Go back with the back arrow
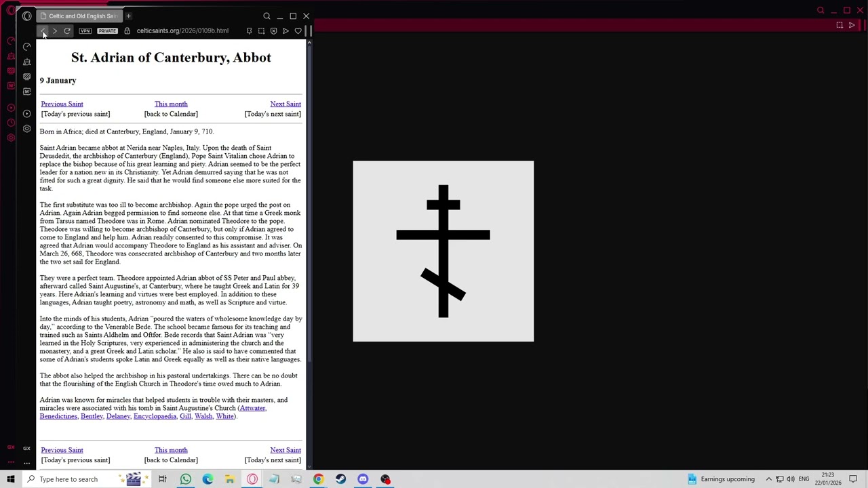The width and height of the screenshot is (868, 488). pyautogui.click(x=43, y=30)
